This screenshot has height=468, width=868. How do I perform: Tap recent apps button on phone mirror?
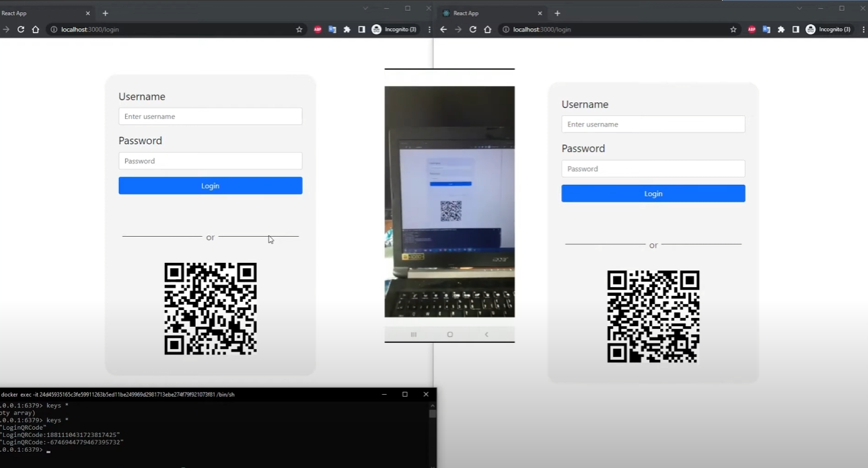pos(414,334)
